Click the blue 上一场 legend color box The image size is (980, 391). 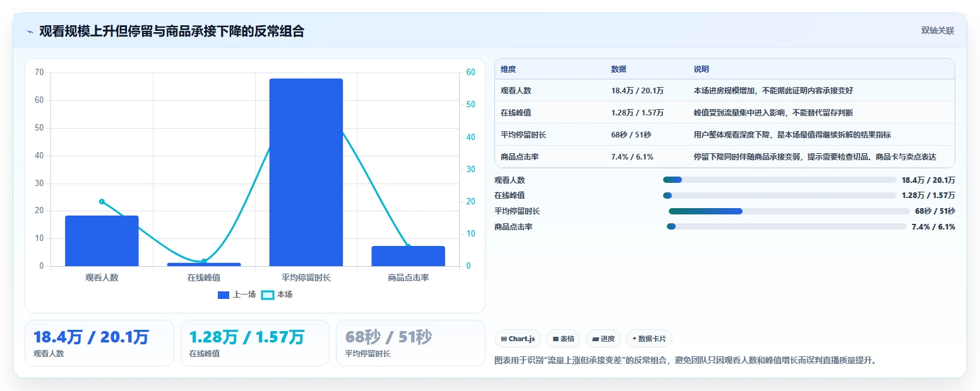coord(224,295)
